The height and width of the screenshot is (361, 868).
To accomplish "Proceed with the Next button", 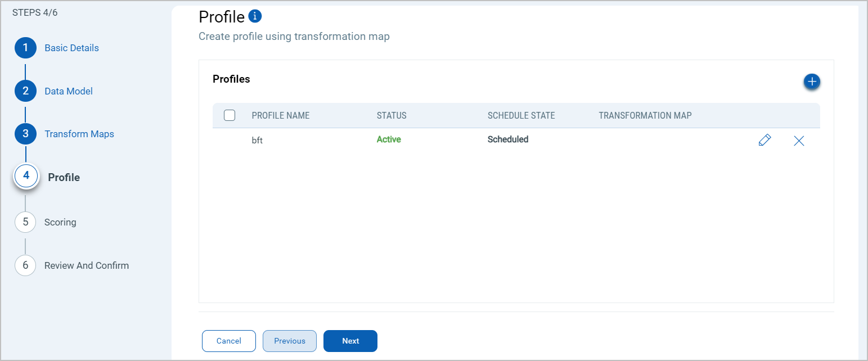I will pos(350,341).
